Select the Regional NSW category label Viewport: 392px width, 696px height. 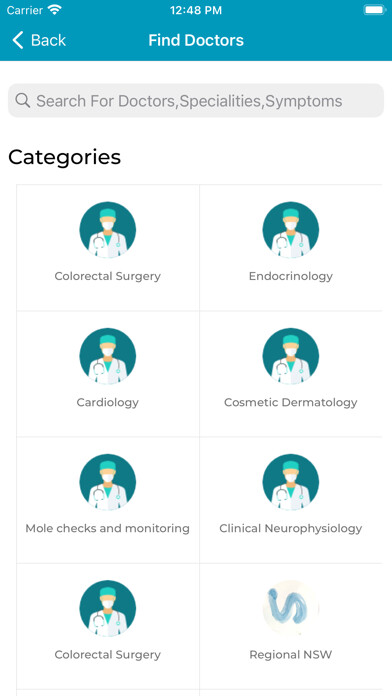tap(291, 654)
